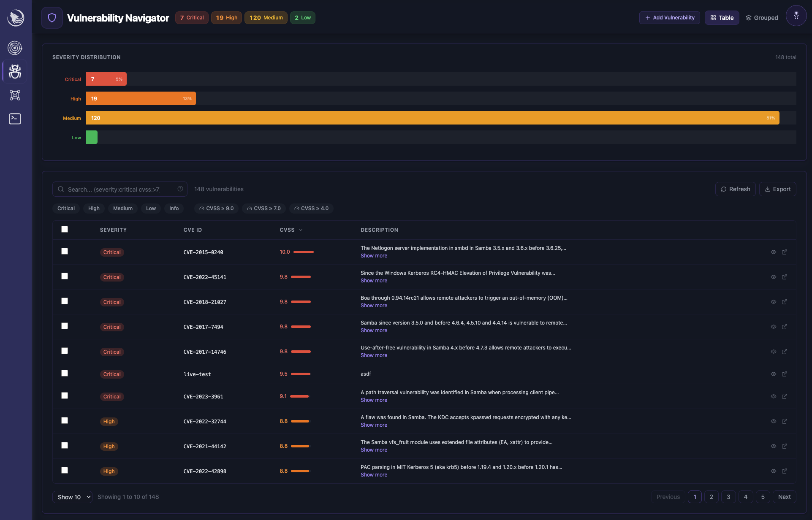Click the Refresh icon button above the table
The image size is (812, 520).
(735, 189)
